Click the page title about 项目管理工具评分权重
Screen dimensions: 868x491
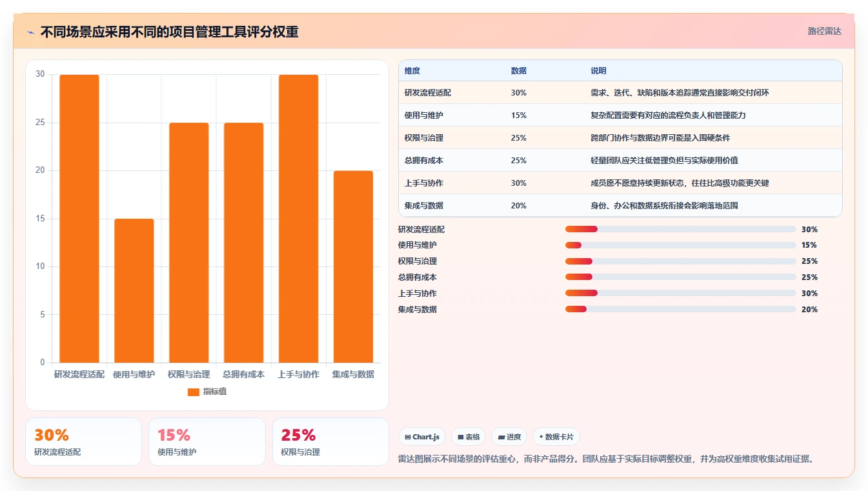[169, 32]
